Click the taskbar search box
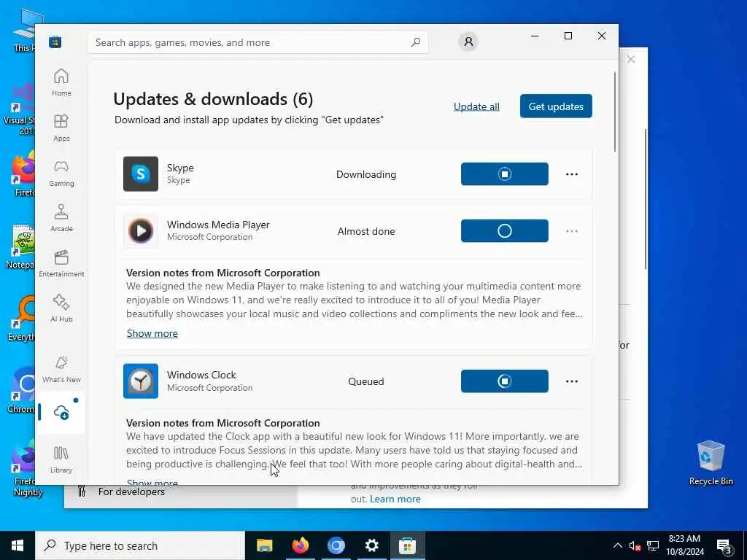747x560 pixels. tap(140, 545)
